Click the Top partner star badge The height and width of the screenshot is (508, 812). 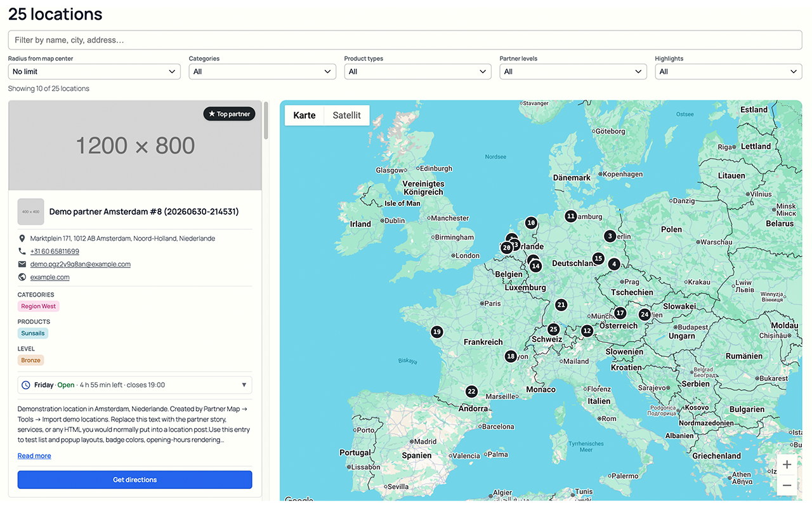[x=230, y=114]
